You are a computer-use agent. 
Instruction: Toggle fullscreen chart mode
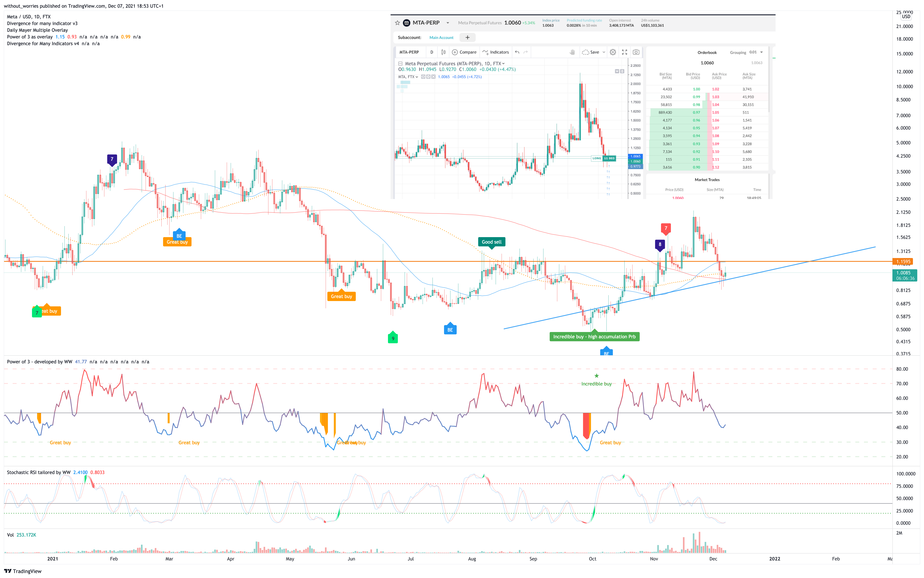(x=624, y=52)
